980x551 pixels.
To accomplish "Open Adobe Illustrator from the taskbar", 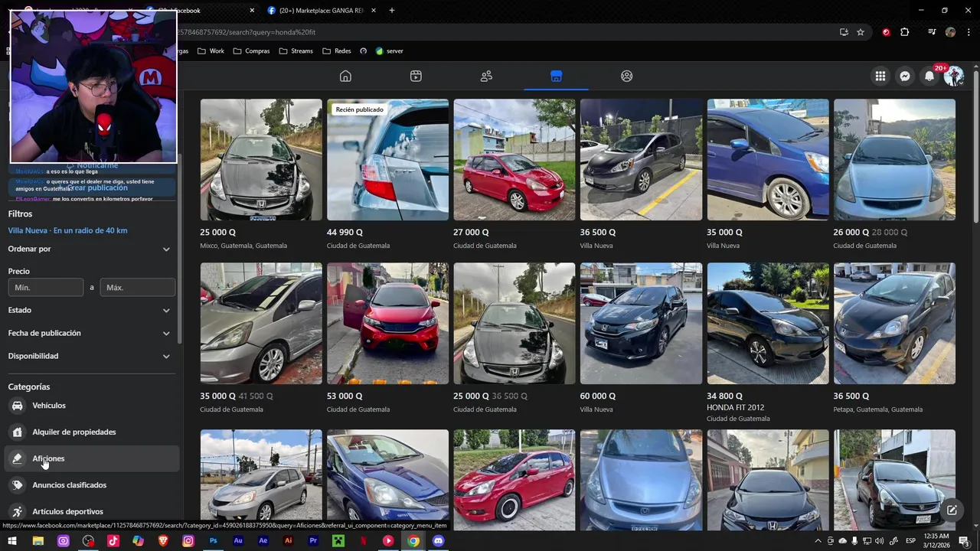I will click(288, 541).
